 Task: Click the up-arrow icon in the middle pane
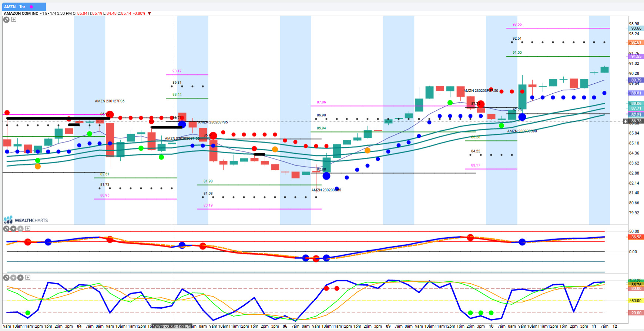tap(20, 229)
